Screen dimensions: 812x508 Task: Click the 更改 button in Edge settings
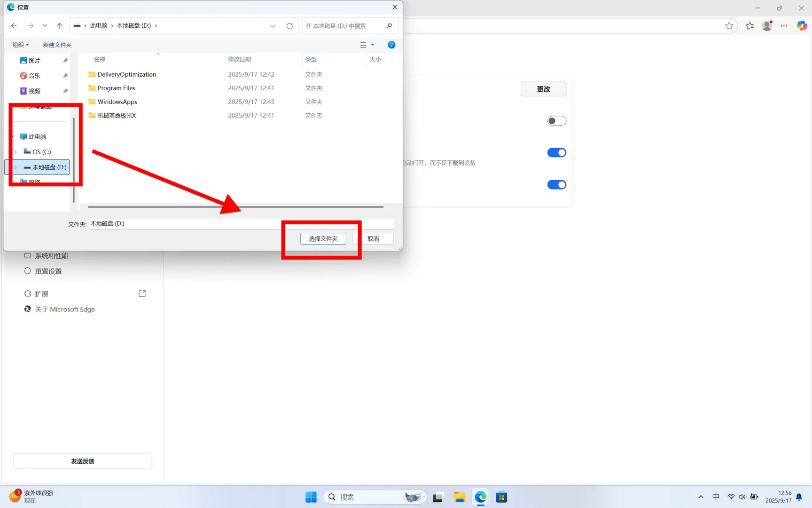pyautogui.click(x=543, y=89)
